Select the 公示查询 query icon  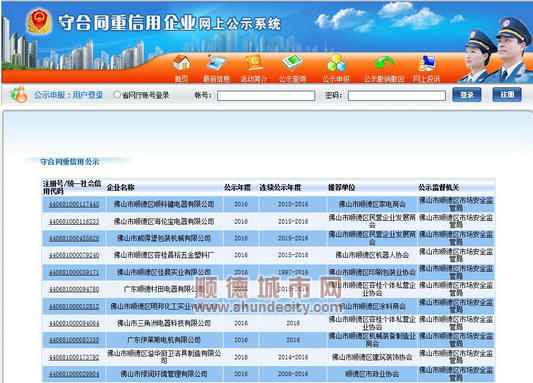click(292, 63)
